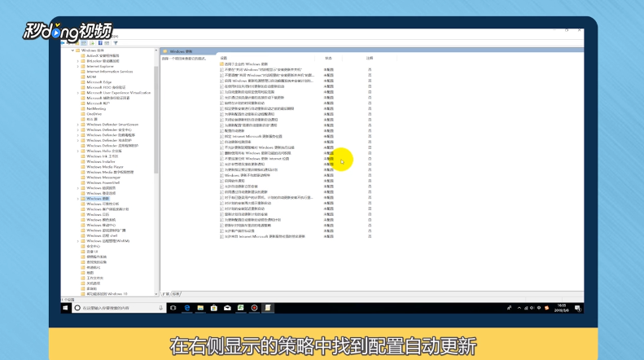The width and height of the screenshot is (644, 360).
Task: Sort by the 注释 column header
Action: [370, 58]
